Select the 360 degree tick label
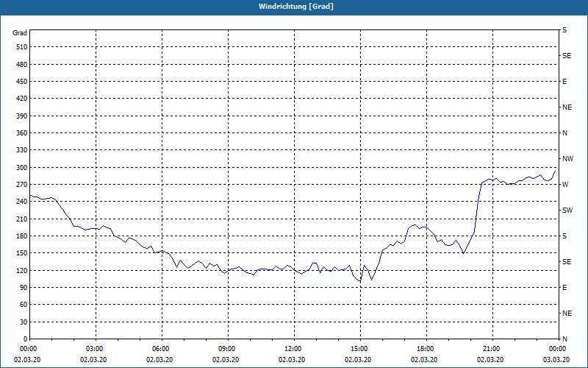Screen dimensions: 588x368 tap(22, 133)
